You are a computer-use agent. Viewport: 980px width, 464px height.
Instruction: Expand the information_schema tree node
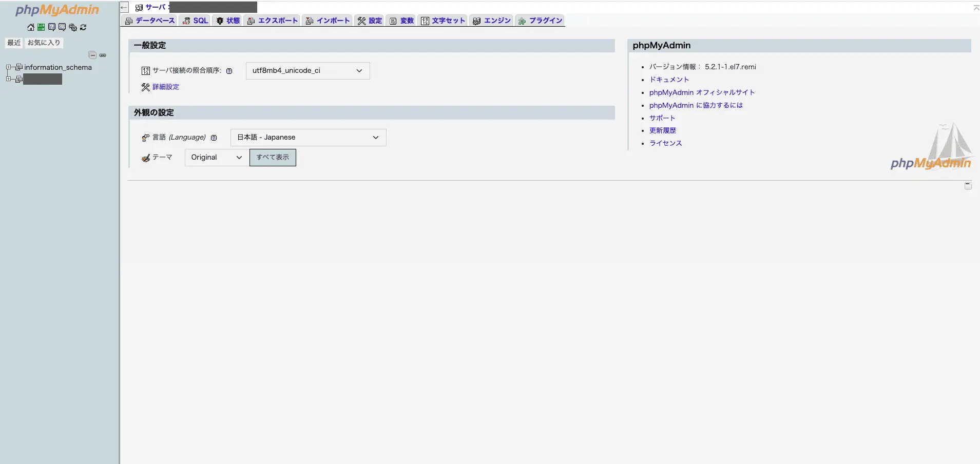(x=8, y=67)
